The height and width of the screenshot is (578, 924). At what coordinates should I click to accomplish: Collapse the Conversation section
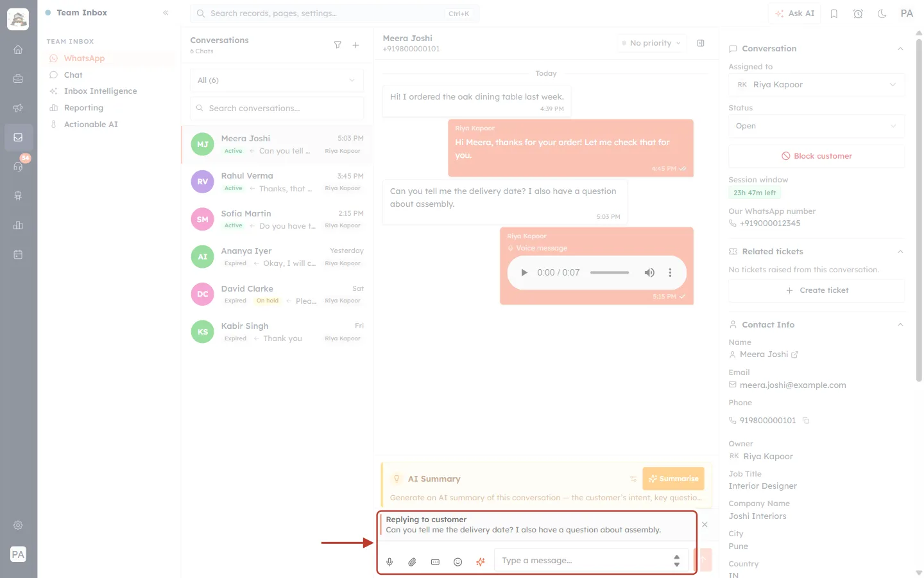900,49
